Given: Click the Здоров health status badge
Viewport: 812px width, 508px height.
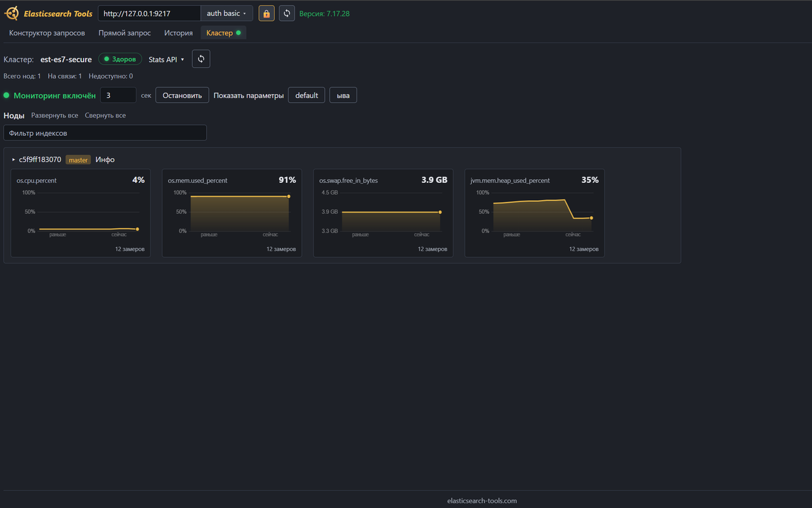Looking at the screenshot, I should click(x=120, y=59).
